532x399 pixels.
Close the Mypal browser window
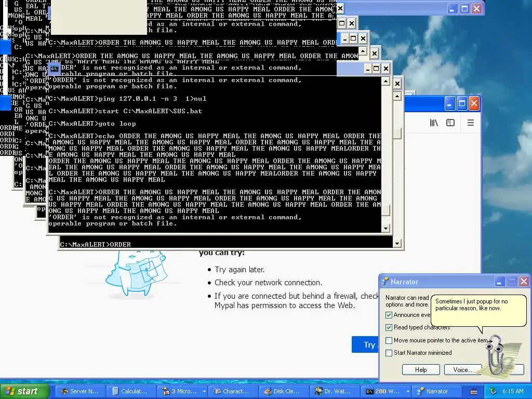[474, 103]
